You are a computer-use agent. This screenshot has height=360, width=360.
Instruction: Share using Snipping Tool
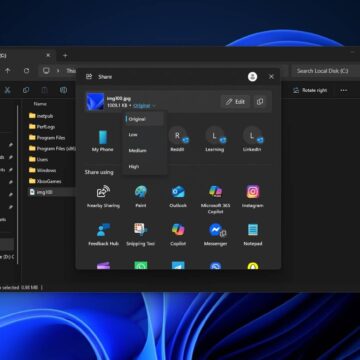(141, 235)
